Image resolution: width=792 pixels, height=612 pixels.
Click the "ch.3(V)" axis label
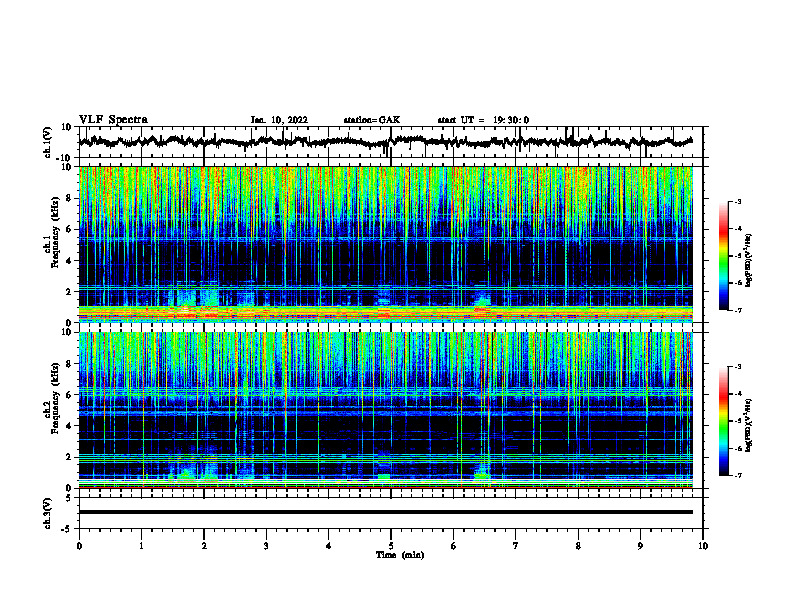48,513
